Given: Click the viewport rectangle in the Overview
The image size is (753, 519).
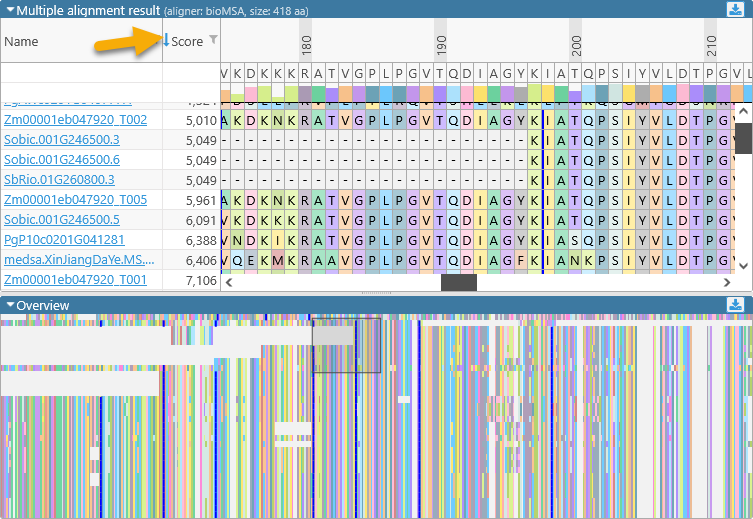Looking at the screenshot, I should click(347, 346).
